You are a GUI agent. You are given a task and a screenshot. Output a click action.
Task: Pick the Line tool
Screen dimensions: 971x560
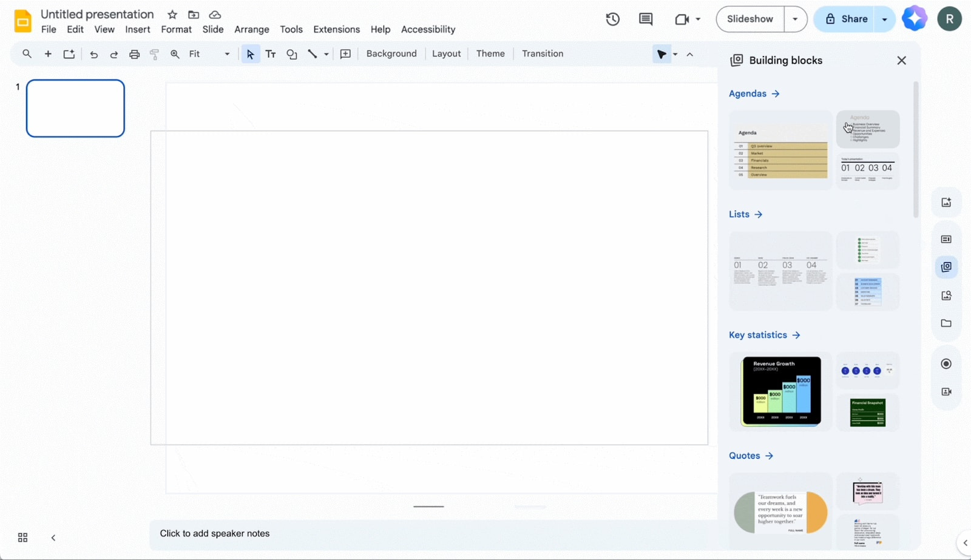312,54
